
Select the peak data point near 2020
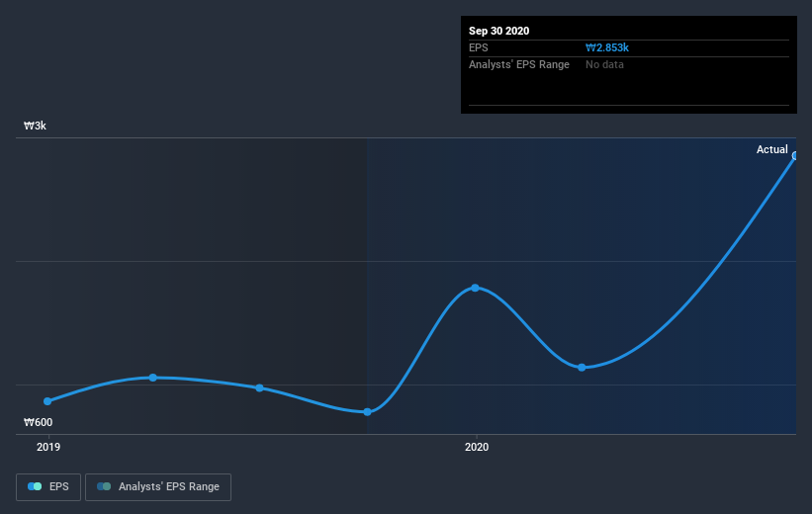pyautogui.click(x=475, y=288)
